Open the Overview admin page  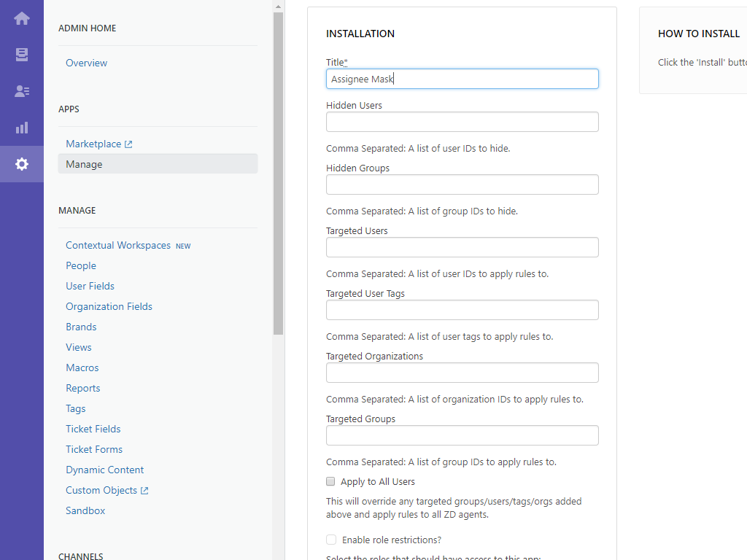tap(86, 63)
